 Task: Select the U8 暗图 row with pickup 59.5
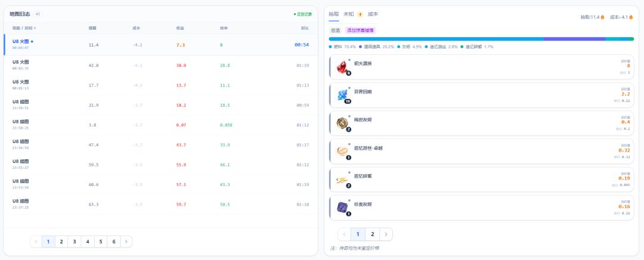[160, 165]
